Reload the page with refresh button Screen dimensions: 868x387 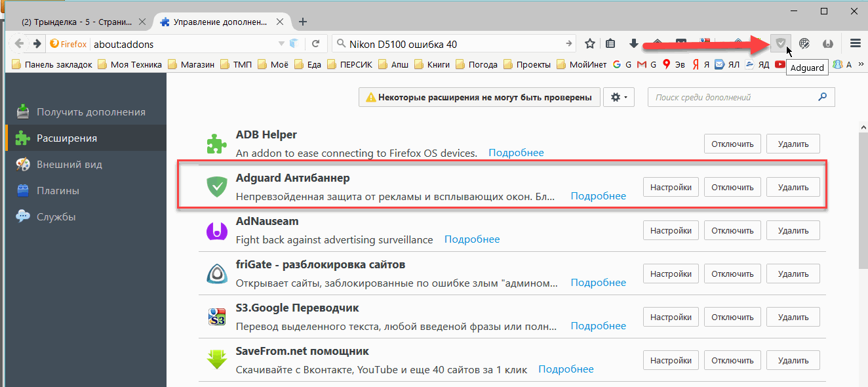[x=315, y=44]
